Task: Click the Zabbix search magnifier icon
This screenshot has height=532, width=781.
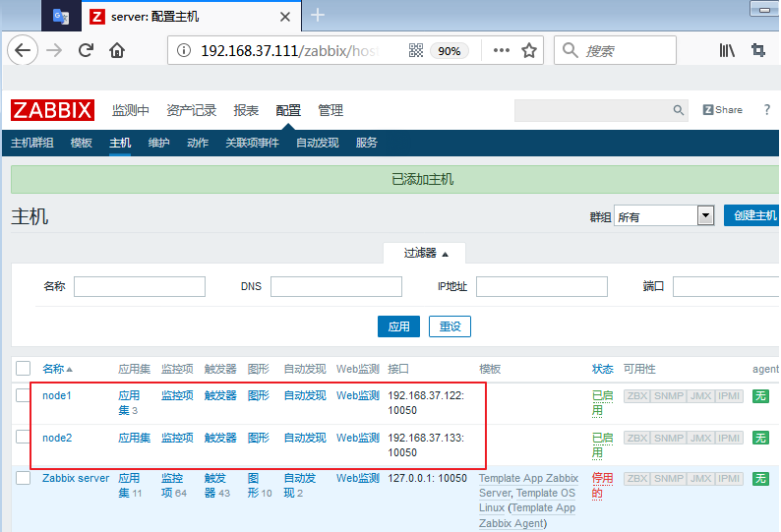Action: coord(679,110)
